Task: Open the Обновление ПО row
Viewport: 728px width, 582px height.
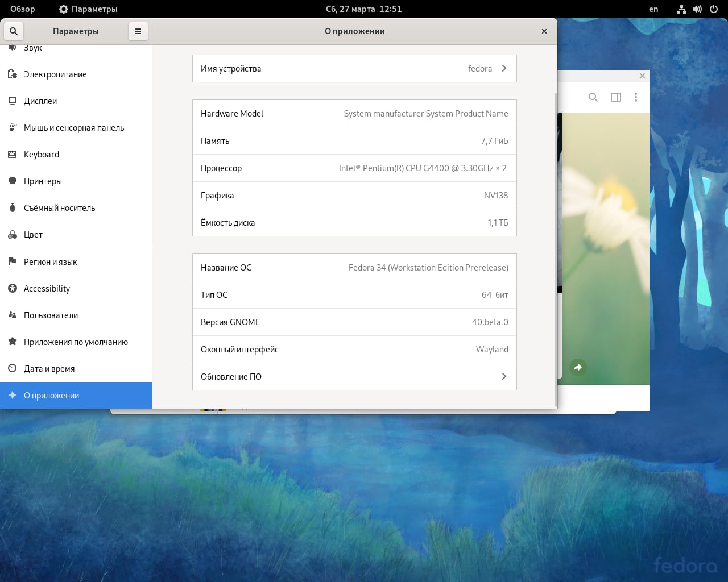Action: click(x=354, y=376)
